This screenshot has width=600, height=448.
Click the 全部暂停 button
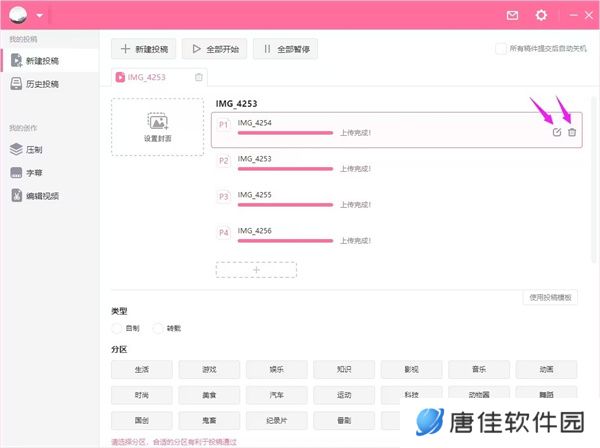[285, 49]
